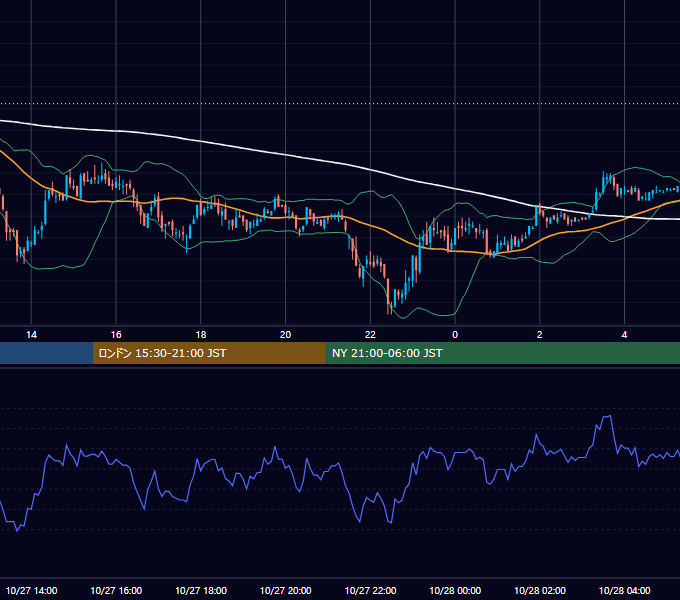Click the orange moving average line

tap(340, 217)
